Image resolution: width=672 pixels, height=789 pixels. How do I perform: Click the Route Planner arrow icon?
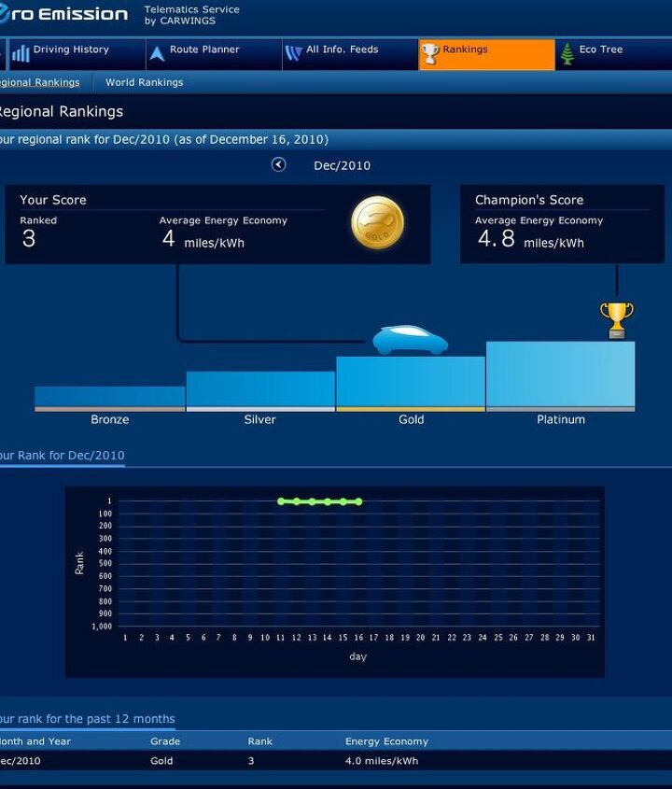point(157,54)
